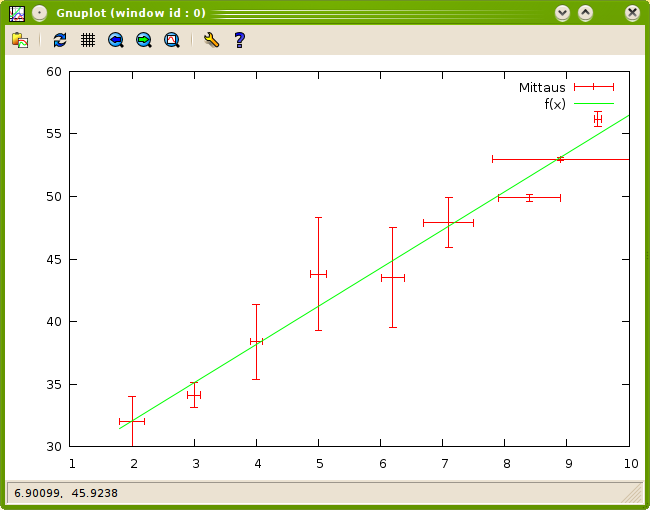650x510 pixels.
Task: Click the round sticky window button
Action: [39, 13]
